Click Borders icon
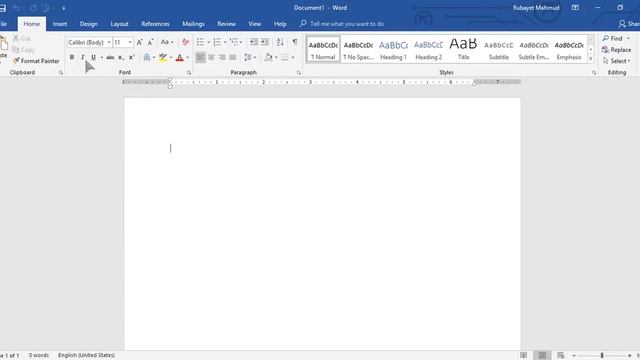 [285, 58]
